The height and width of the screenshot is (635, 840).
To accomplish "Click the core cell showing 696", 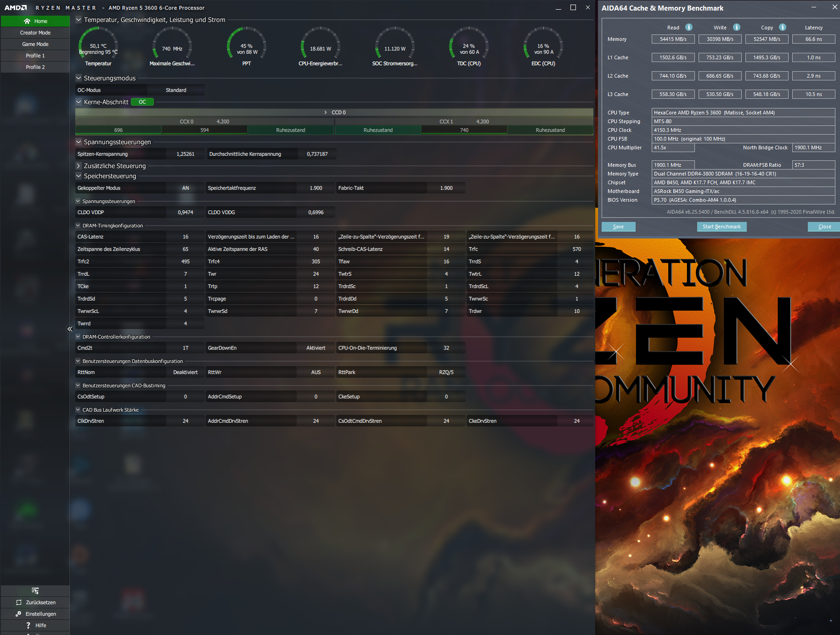I will pos(118,130).
